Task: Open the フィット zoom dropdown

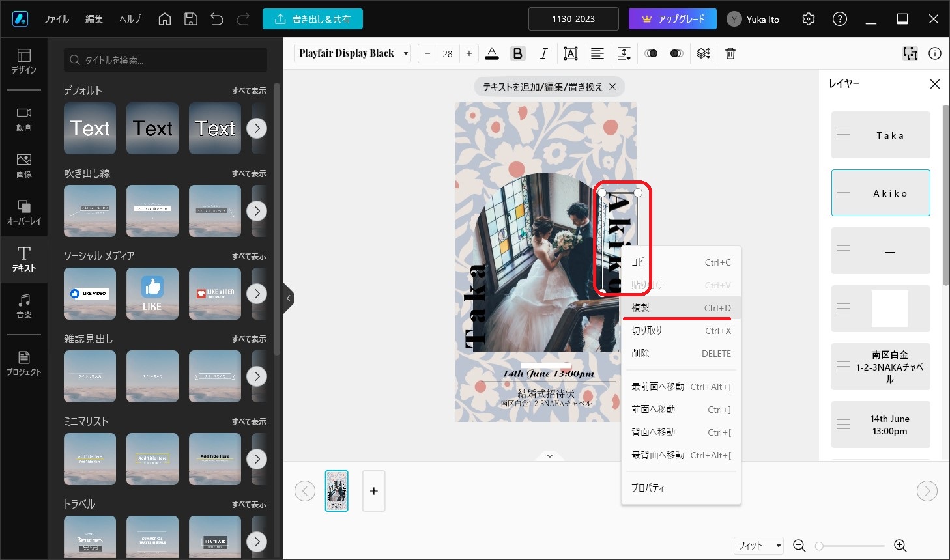Action: (x=759, y=546)
